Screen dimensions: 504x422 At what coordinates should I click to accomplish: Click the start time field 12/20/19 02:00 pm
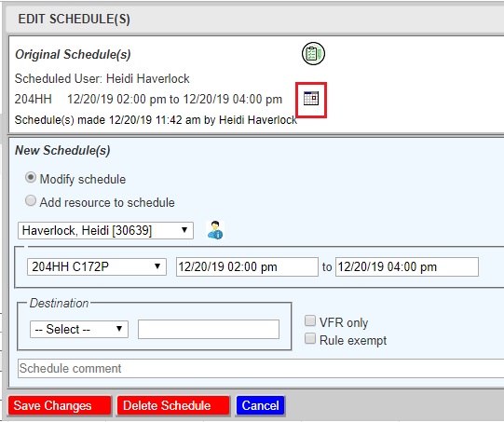pos(247,266)
